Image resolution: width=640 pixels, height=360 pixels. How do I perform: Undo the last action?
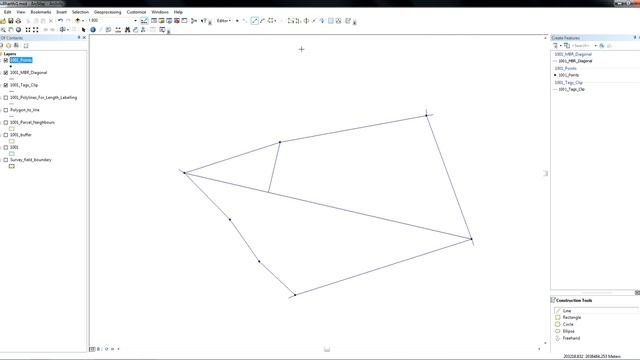60,20
